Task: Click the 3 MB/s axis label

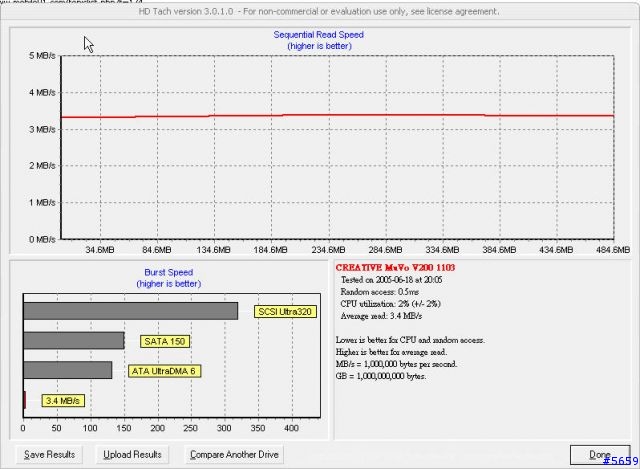Action: [x=42, y=129]
